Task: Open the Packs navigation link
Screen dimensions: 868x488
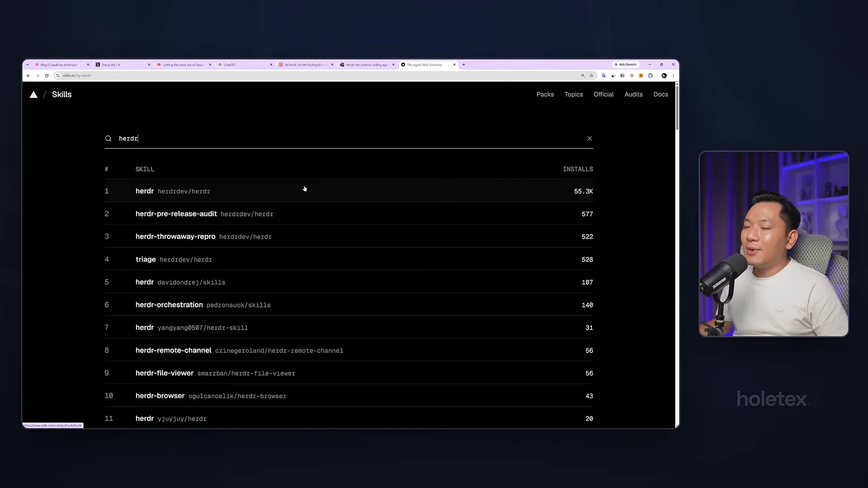Action: point(545,94)
